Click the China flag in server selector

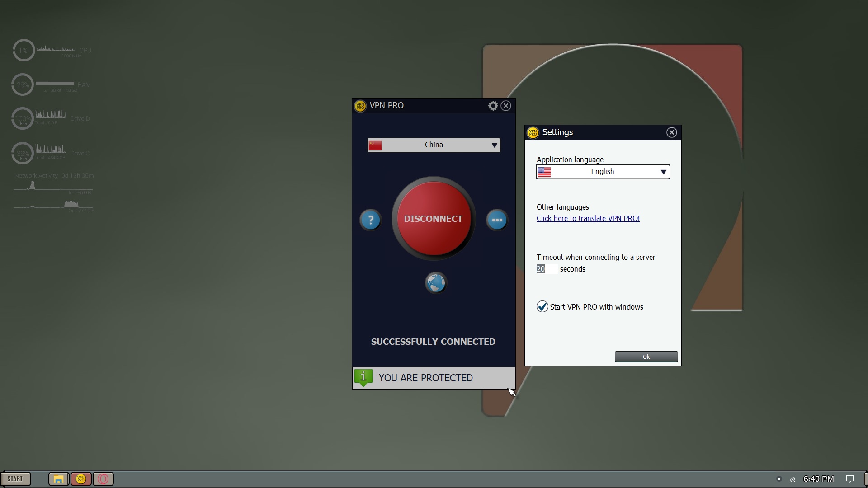tap(375, 145)
